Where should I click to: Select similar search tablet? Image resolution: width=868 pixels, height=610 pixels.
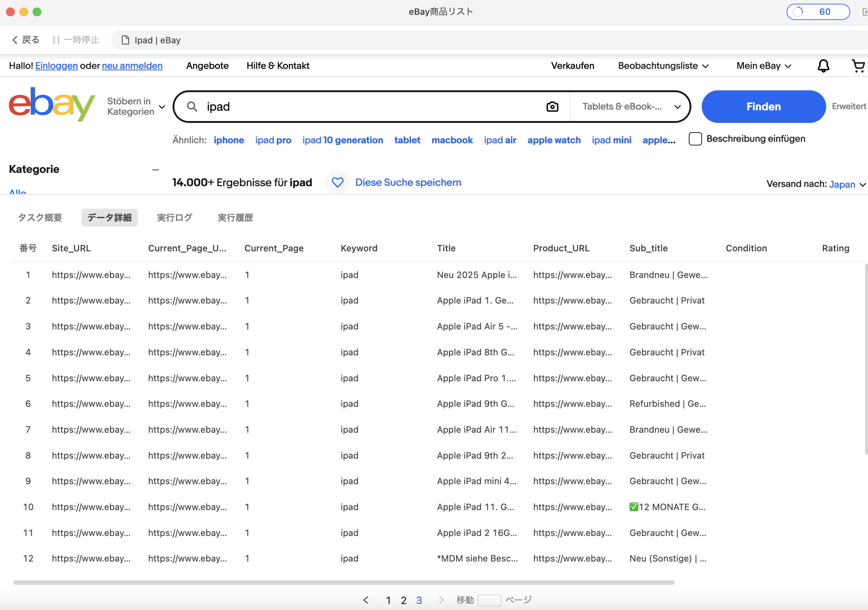407,140
